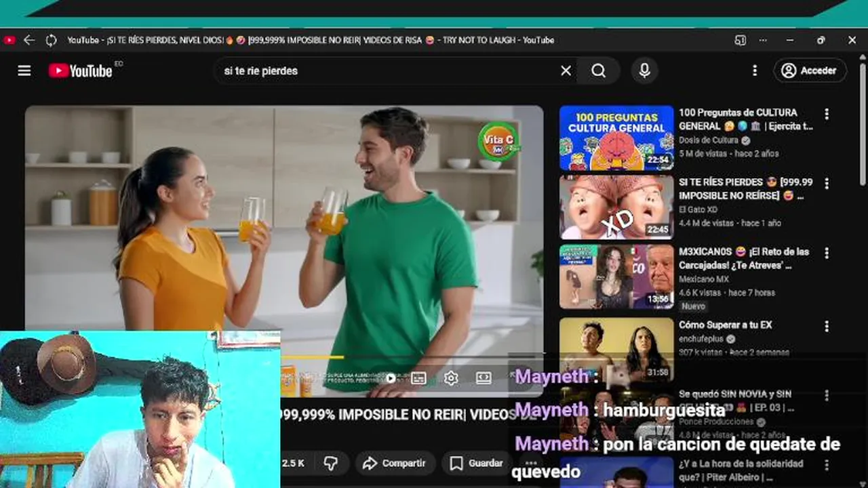
Task: Click the title "SI TE RÍES PIERDES" in sidebar
Action: click(x=745, y=189)
